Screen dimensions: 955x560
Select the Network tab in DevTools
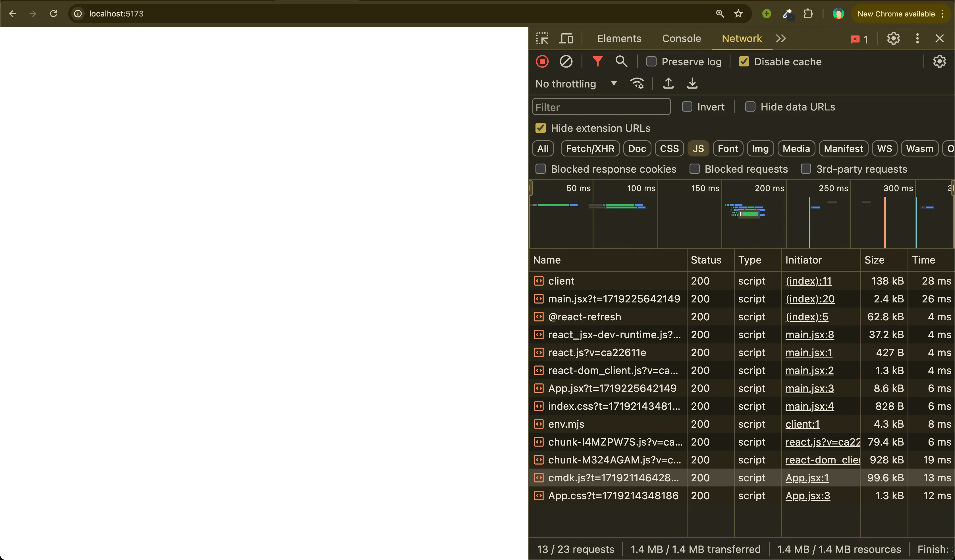tap(742, 38)
